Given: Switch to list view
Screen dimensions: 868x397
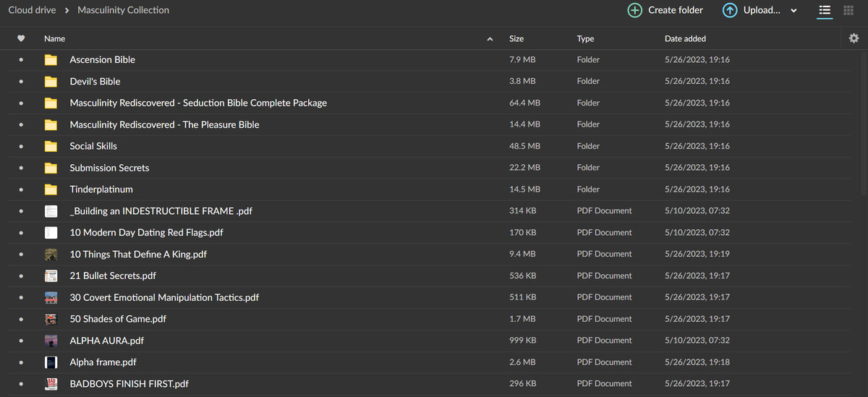Looking at the screenshot, I should pos(824,10).
